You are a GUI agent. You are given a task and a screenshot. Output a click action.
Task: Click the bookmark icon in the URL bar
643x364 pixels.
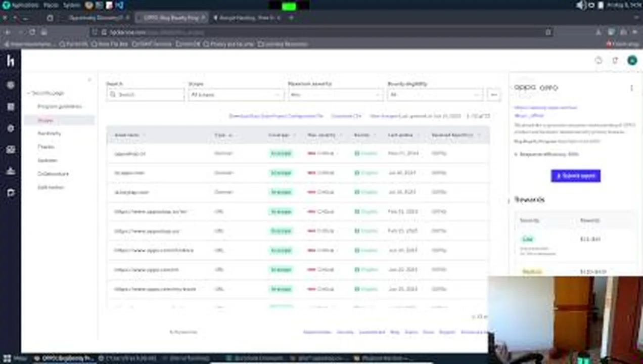tap(548, 32)
